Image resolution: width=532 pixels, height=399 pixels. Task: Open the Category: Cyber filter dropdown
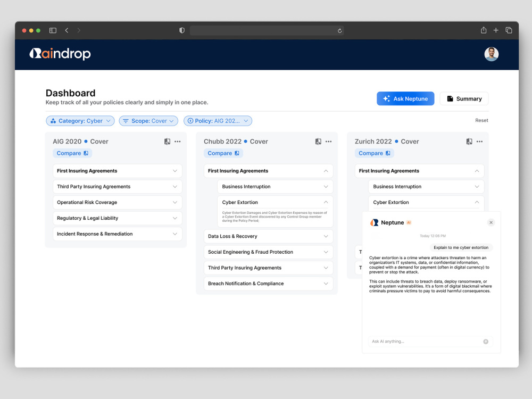point(80,121)
